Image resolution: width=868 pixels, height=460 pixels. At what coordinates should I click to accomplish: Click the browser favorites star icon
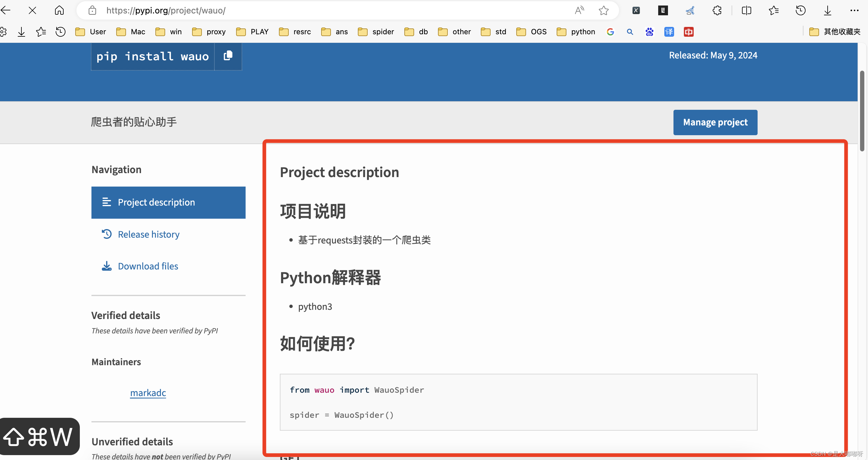click(x=604, y=10)
